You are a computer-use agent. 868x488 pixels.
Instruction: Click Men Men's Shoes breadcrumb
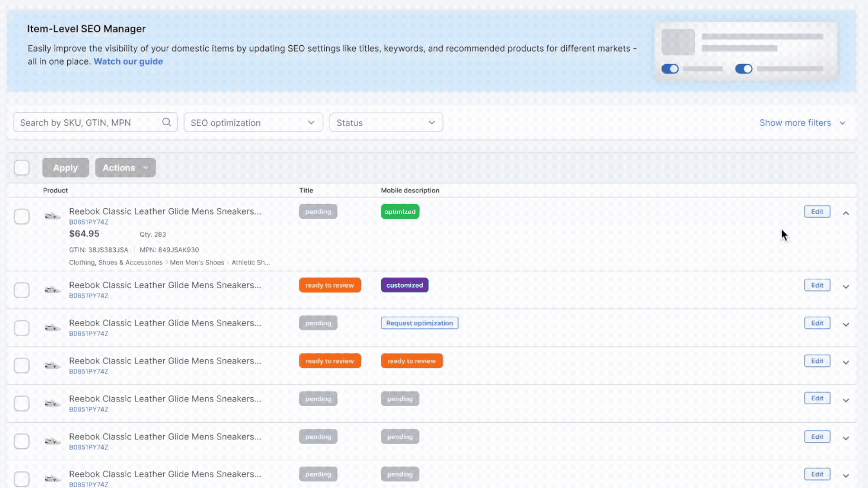coord(197,263)
